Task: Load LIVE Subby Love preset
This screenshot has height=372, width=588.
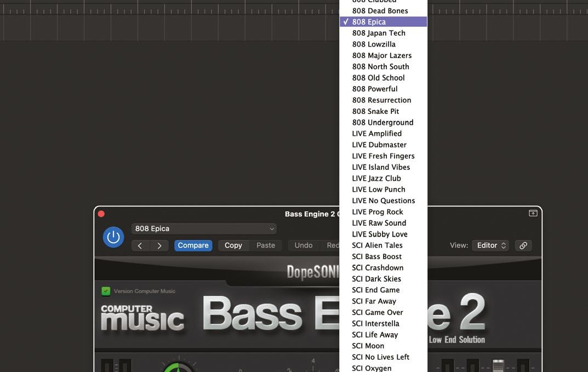Action: [383, 234]
